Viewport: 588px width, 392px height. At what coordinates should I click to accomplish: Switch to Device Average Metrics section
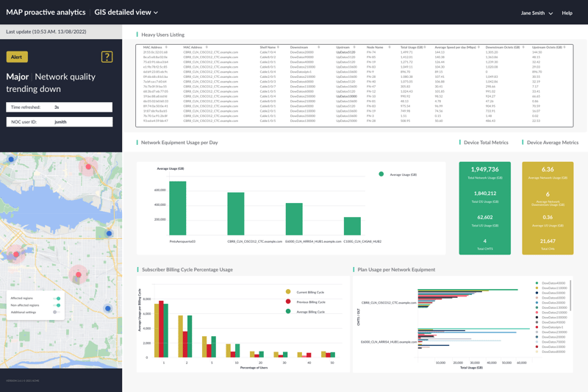pyautogui.click(x=552, y=143)
